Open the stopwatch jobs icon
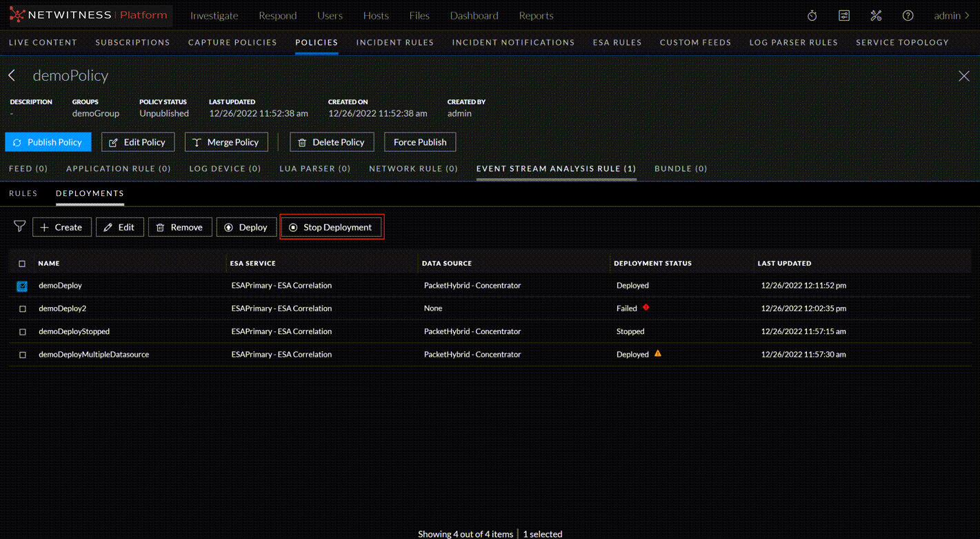The height and width of the screenshot is (539, 980). click(x=812, y=15)
